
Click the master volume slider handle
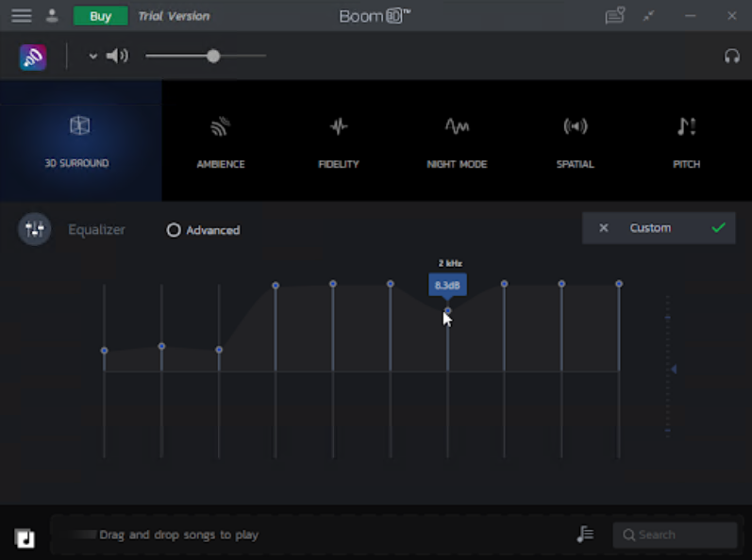point(213,57)
